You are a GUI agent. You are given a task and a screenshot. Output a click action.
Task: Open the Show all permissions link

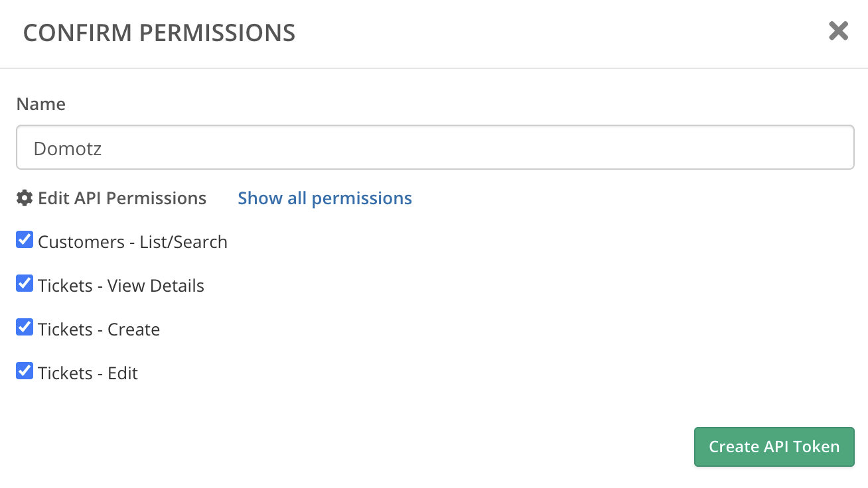coord(325,198)
